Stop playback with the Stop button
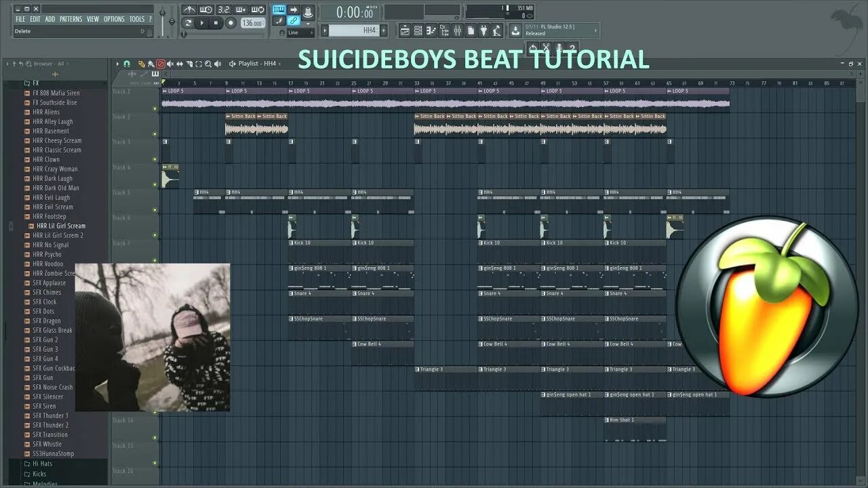The height and width of the screenshot is (488, 868). pos(216,23)
